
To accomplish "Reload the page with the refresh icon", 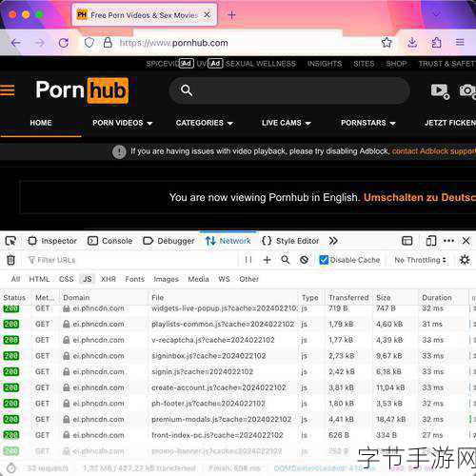I will pyautogui.click(x=64, y=43).
